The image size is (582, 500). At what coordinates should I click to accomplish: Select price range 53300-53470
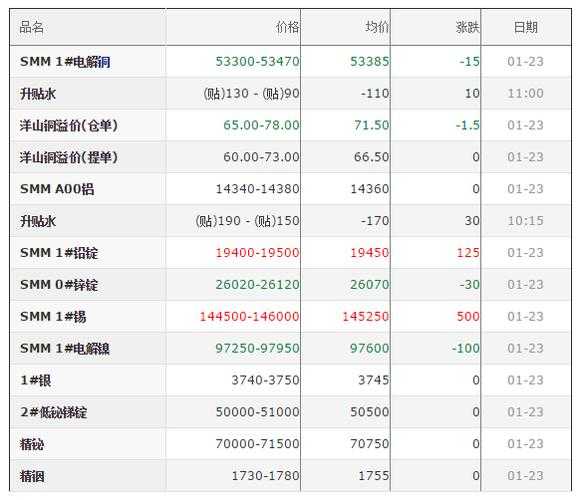coord(258,61)
